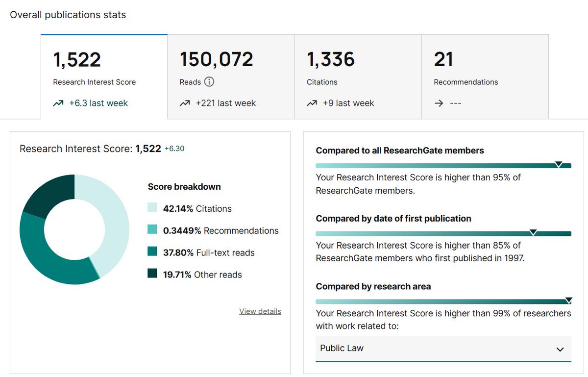Click 'Compared to all ResearchGate members' heading
Screen dimensions: 588x377
[400, 151]
